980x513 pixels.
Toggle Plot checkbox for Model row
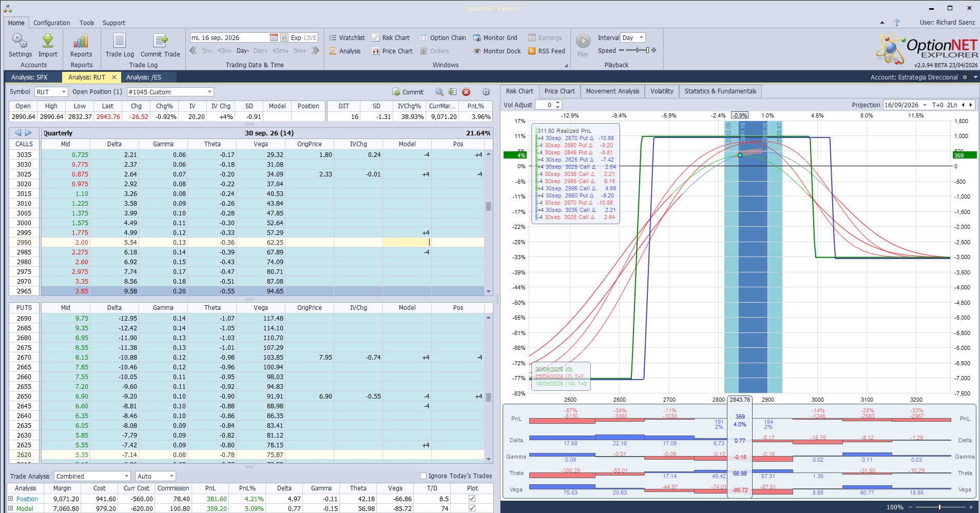point(472,508)
